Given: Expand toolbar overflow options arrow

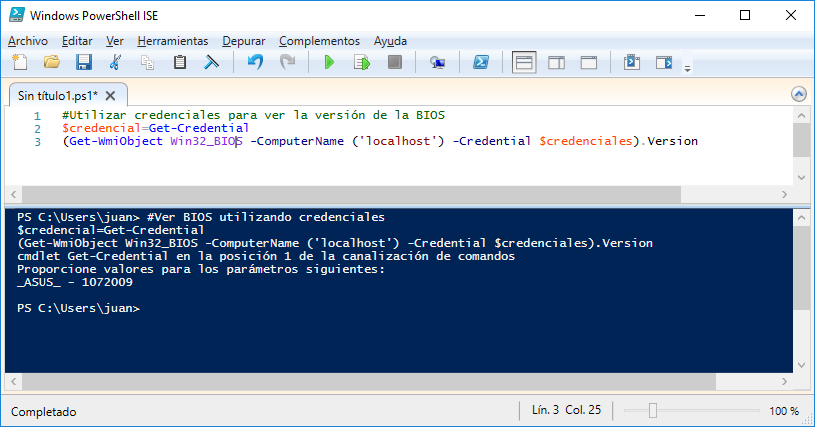Looking at the screenshot, I should click(688, 69).
